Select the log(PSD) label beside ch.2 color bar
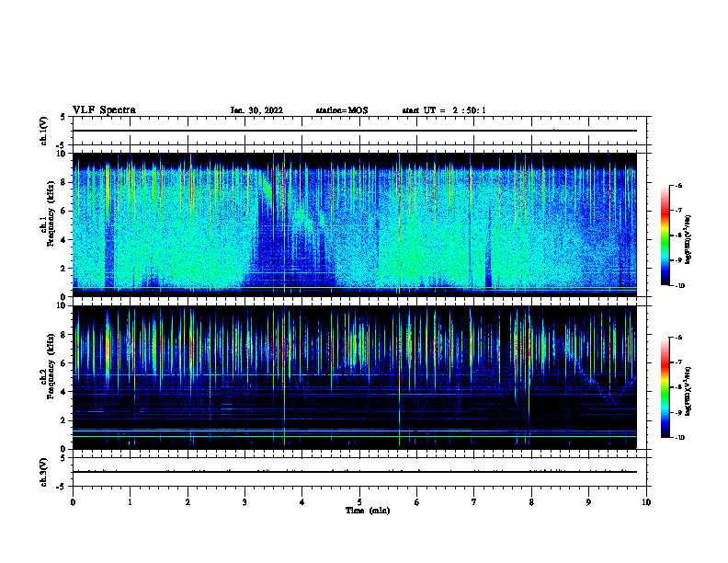 [x=688, y=391]
